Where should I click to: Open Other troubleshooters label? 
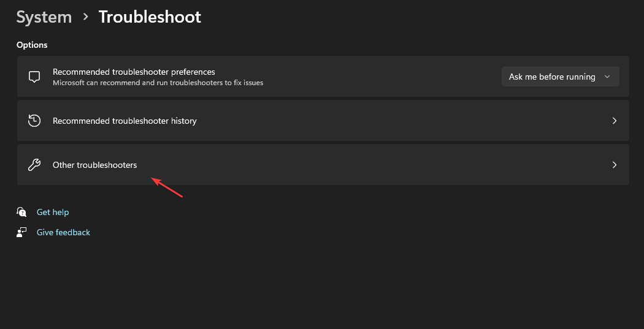tap(95, 165)
